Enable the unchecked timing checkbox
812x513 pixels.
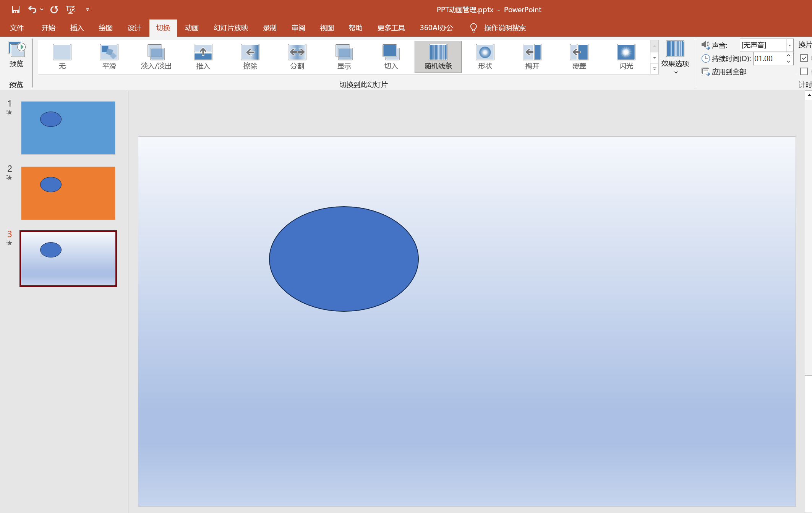click(x=804, y=71)
